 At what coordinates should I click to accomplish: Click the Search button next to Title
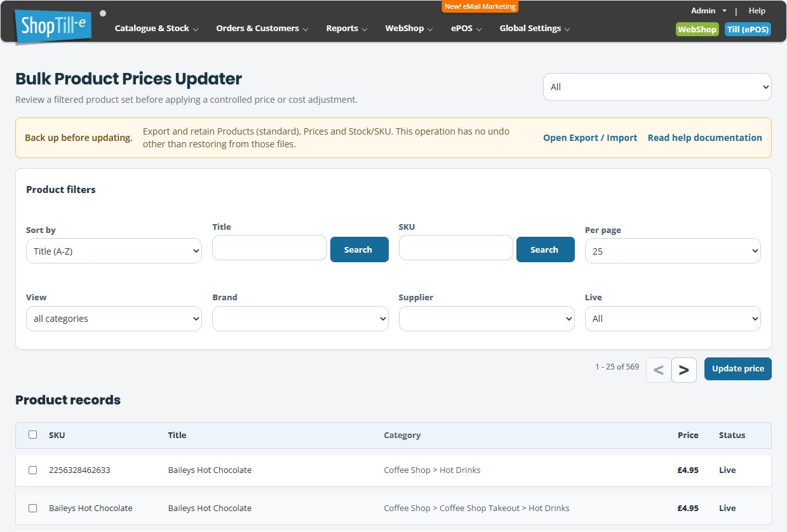[x=359, y=249]
